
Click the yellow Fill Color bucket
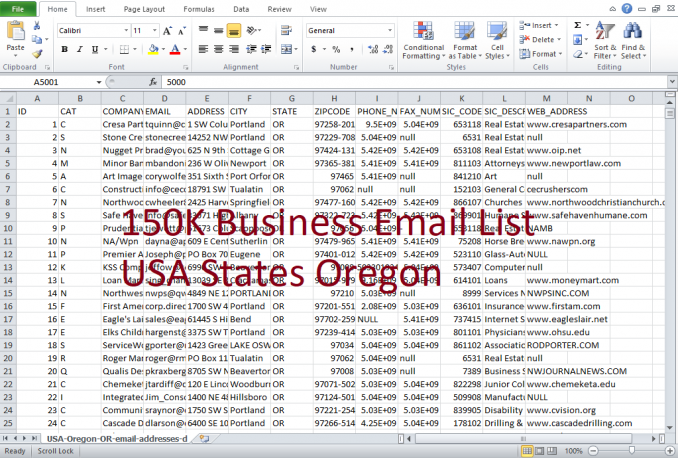tap(151, 48)
